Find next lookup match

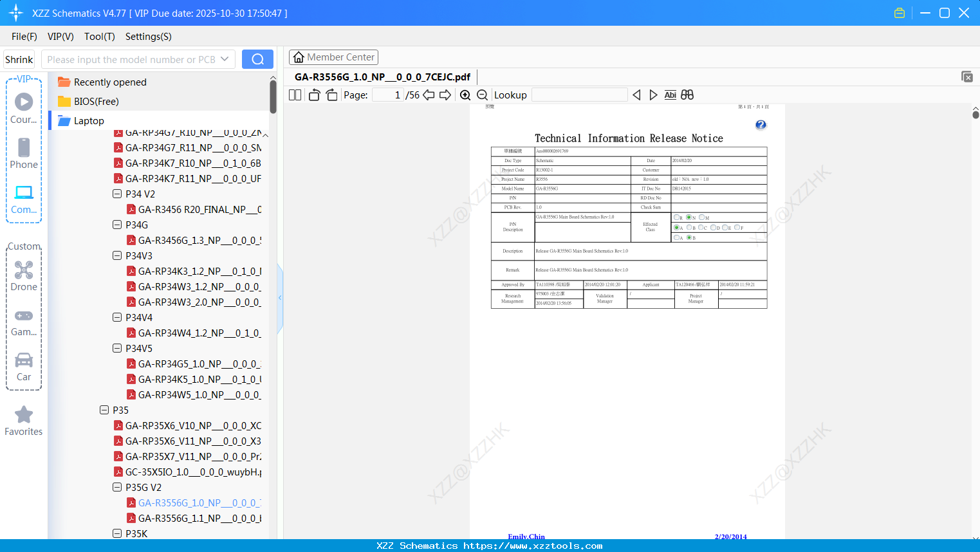coord(653,95)
